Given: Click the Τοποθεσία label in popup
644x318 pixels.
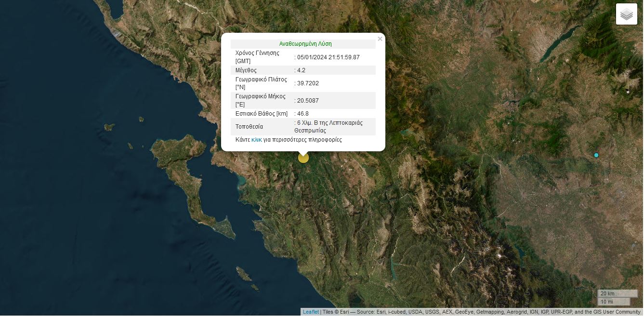Looking at the screenshot, I should point(249,127).
